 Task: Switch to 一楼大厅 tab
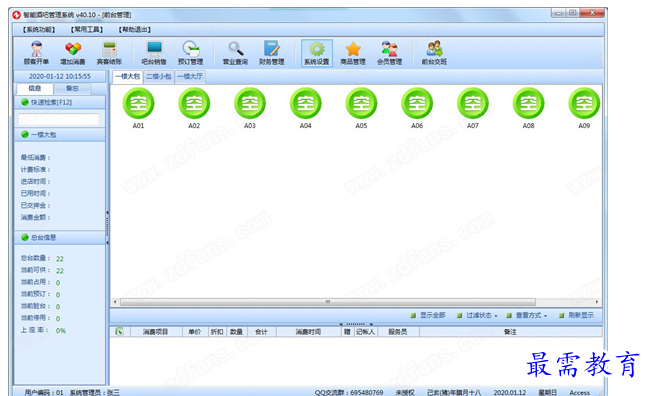tap(190, 76)
